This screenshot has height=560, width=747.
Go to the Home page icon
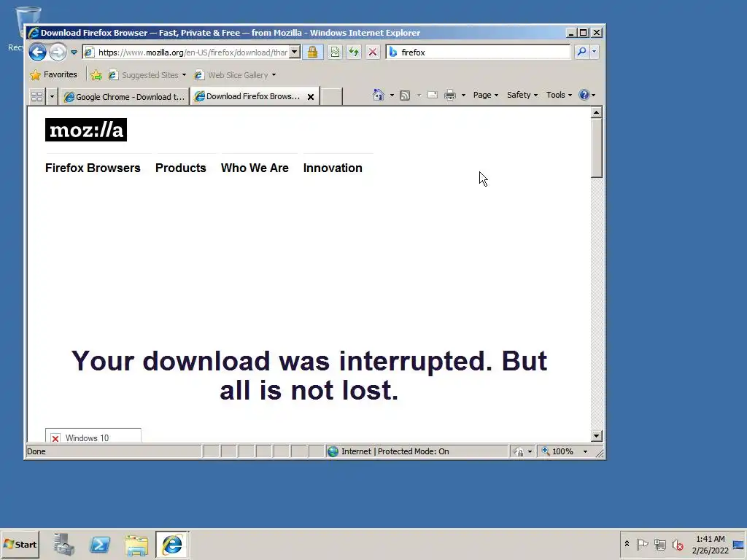tap(379, 95)
